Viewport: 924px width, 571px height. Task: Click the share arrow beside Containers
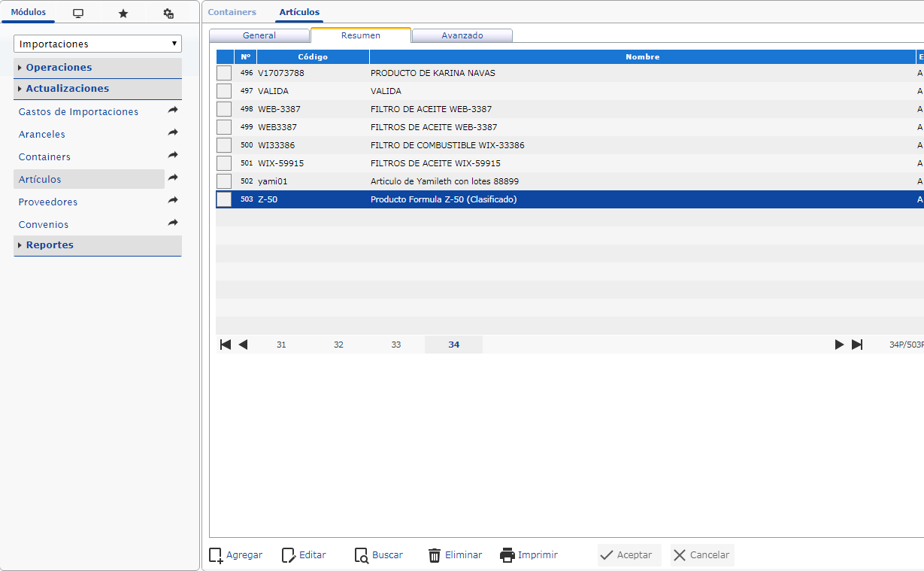click(x=173, y=156)
